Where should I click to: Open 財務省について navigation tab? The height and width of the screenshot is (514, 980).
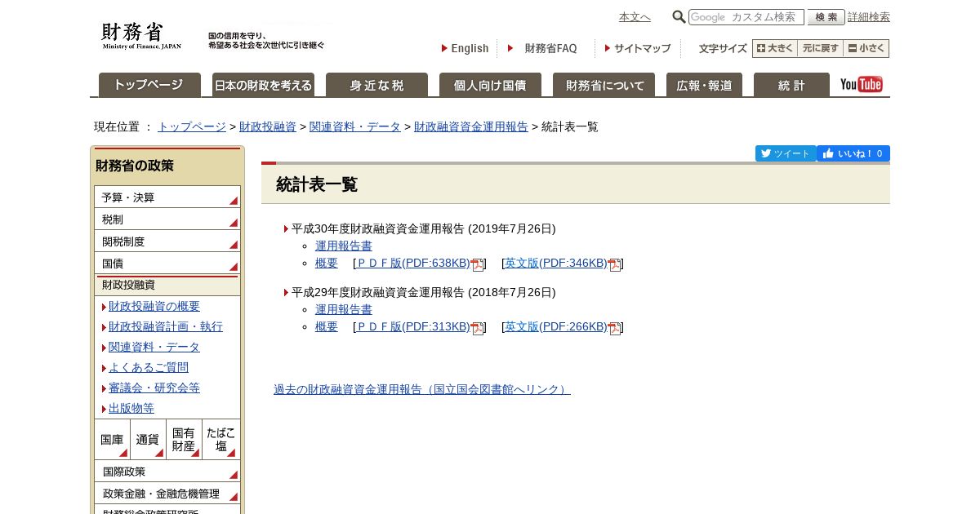(x=604, y=85)
